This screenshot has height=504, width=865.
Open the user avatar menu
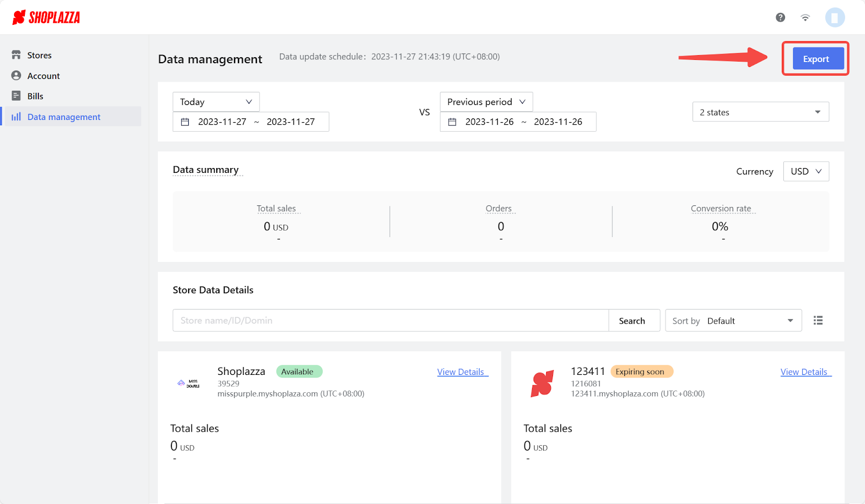click(835, 17)
